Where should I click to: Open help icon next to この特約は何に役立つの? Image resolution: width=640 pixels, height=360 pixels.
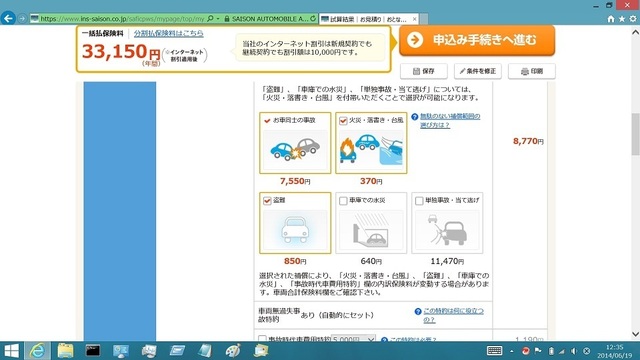[418, 311]
